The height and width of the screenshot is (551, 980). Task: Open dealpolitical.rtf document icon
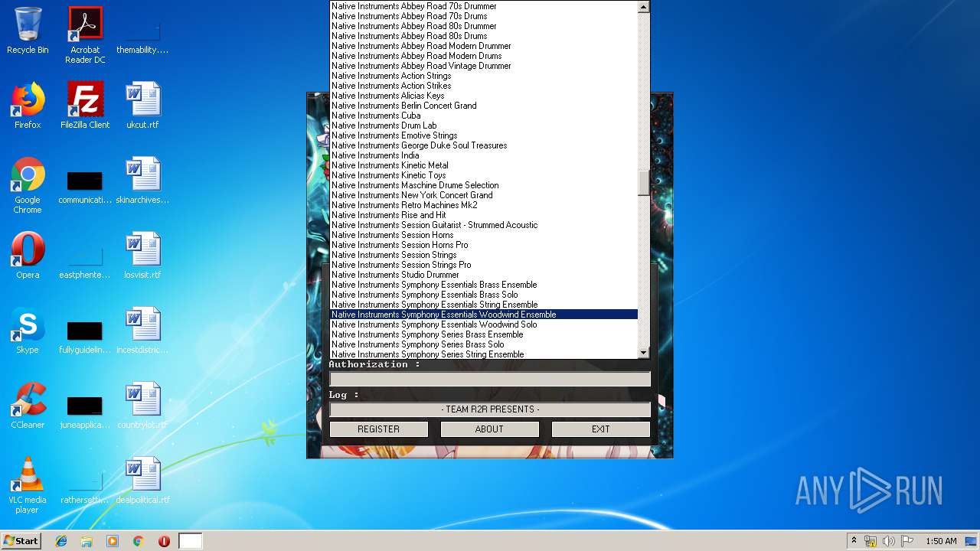142,481
